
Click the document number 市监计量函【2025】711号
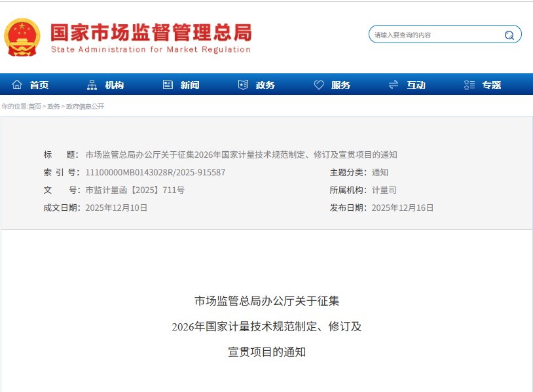click(x=135, y=190)
